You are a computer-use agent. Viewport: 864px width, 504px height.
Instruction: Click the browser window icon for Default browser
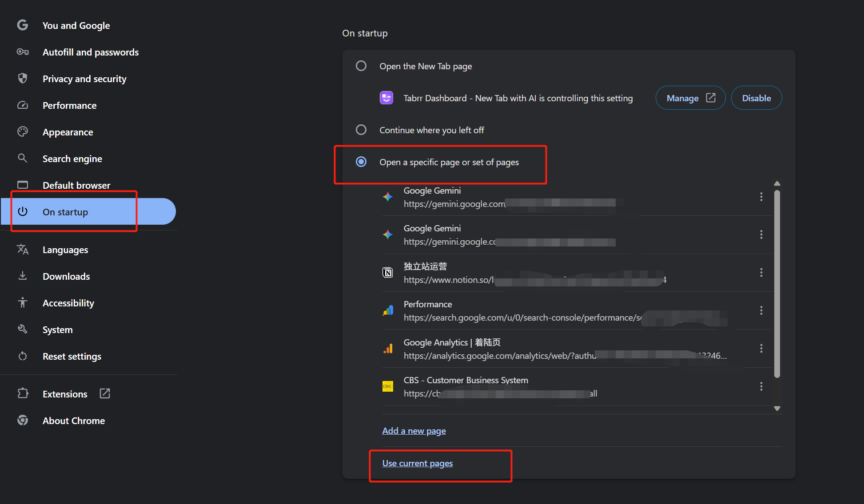point(23,185)
